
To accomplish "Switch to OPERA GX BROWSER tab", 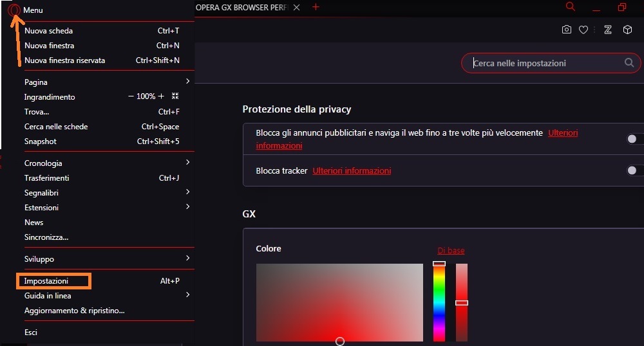I will click(242, 7).
